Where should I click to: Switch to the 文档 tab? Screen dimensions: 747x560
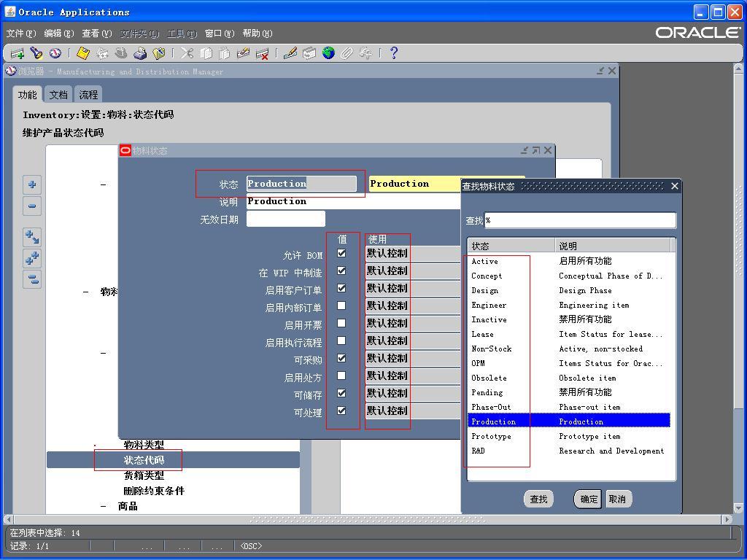58,95
